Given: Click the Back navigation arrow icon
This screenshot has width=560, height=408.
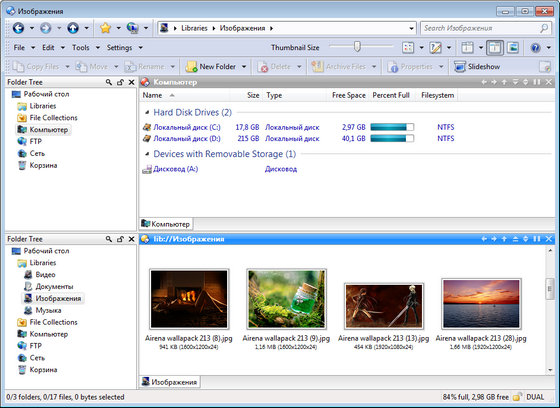Looking at the screenshot, I should pos(18,28).
